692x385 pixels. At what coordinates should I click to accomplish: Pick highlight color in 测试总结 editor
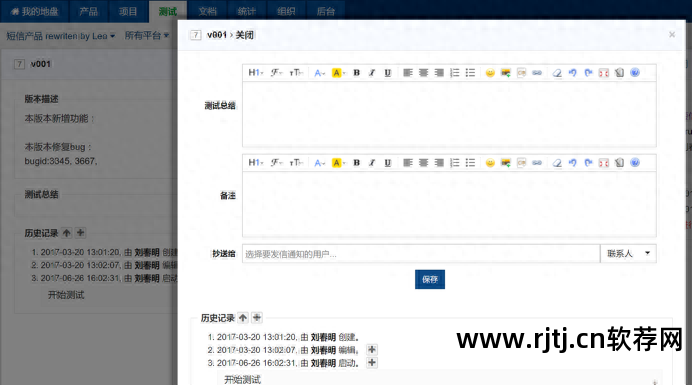pyautogui.click(x=338, y=73)
